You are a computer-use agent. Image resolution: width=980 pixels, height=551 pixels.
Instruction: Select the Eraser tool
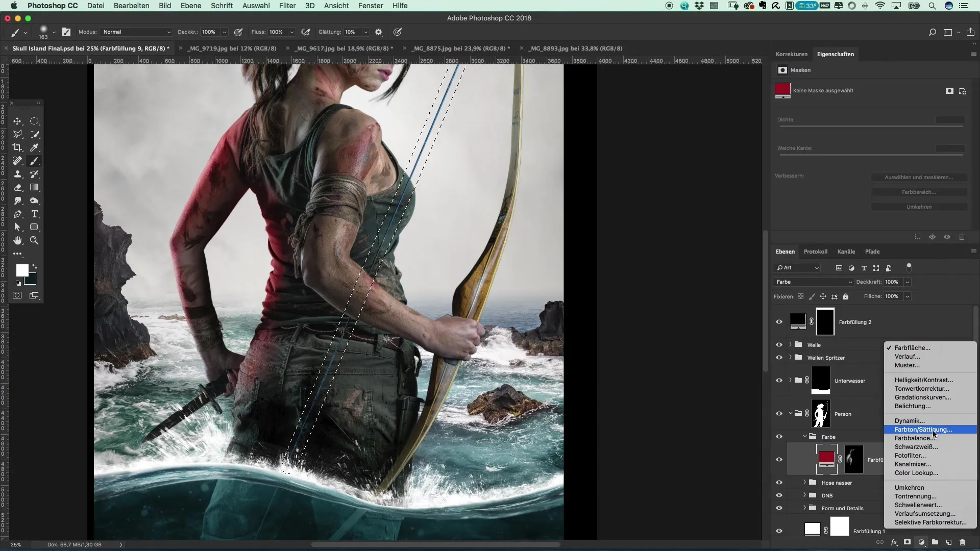tap(17, 187)
